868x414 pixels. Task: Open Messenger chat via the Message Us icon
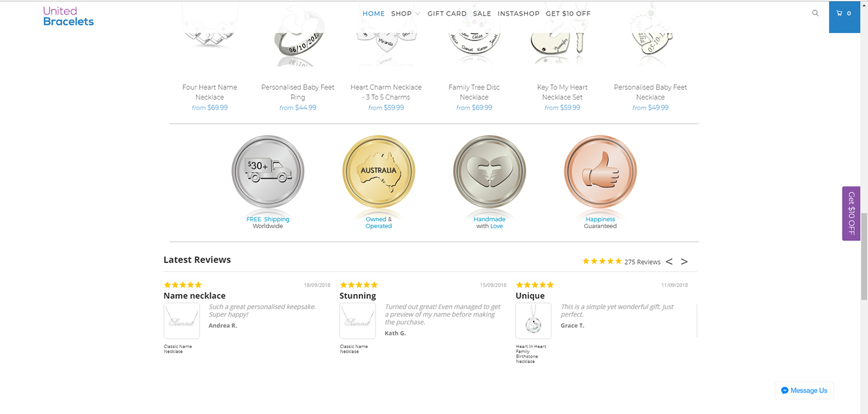[804, 390]
